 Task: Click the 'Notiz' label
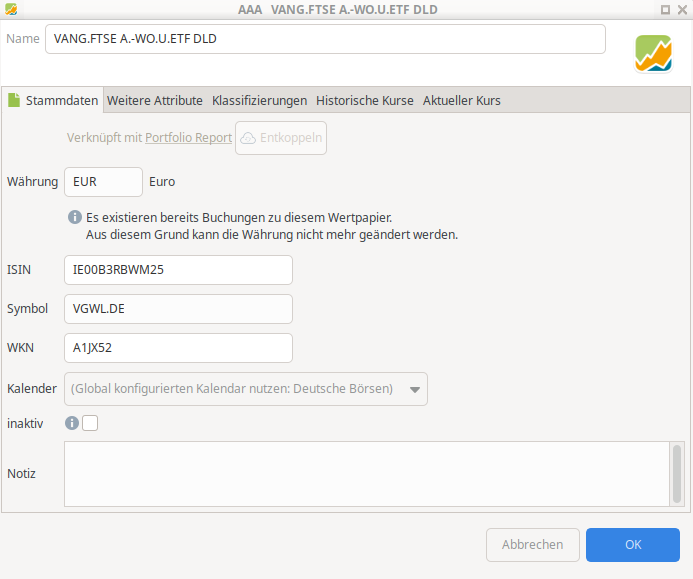(21, 473)
